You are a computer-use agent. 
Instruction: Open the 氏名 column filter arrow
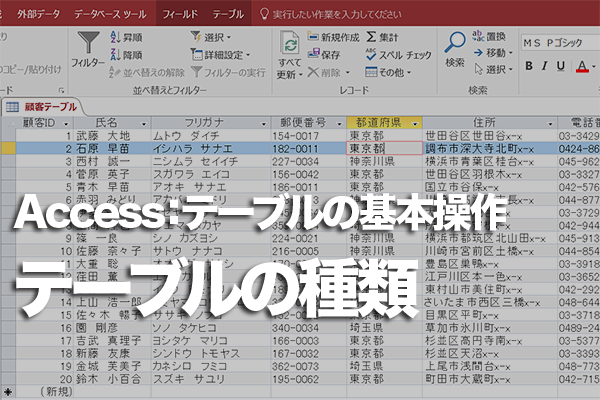click(x=144, y=124)
